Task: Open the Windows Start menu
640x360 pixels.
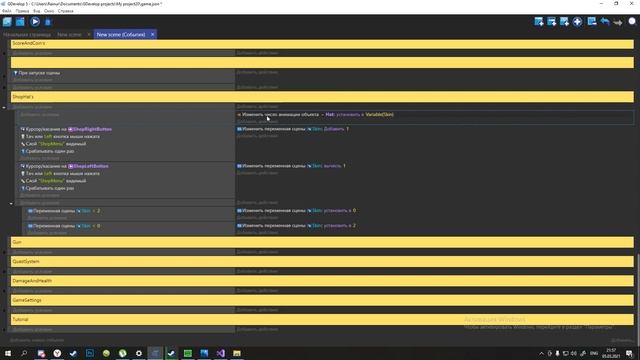Action: pyautogui.click(x=8, y=353)
